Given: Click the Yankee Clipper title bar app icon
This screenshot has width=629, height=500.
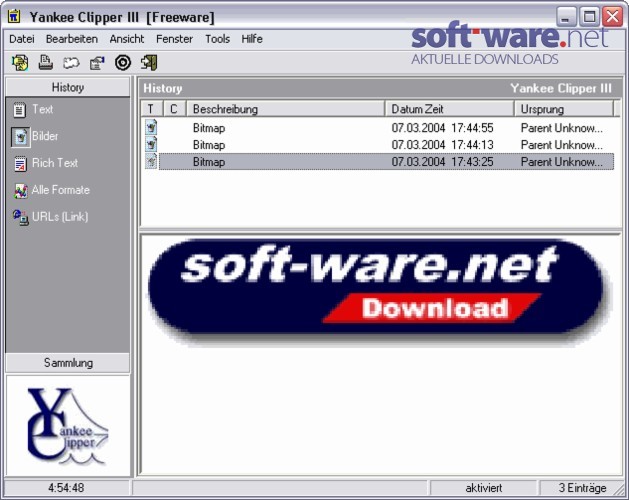Looking at the screenshot, I should (14, 16).
